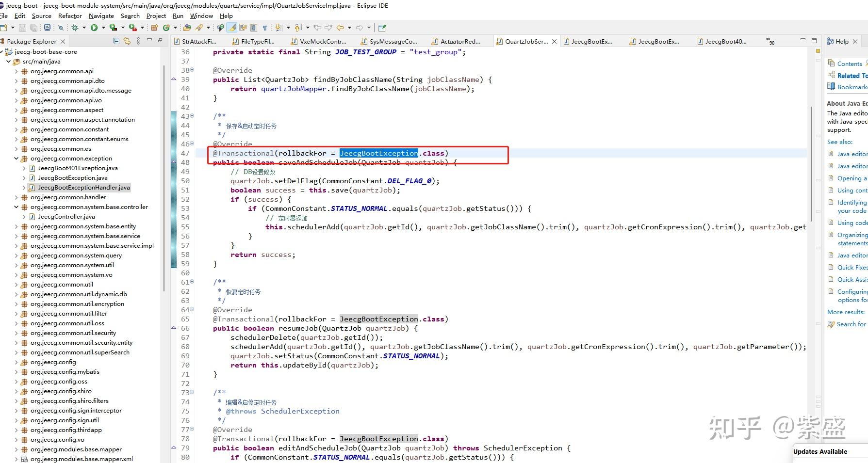Toggle Show Whitespace Characters pilcrow
The height and width of the screenshot is (463, 868).
pos(264,28)
